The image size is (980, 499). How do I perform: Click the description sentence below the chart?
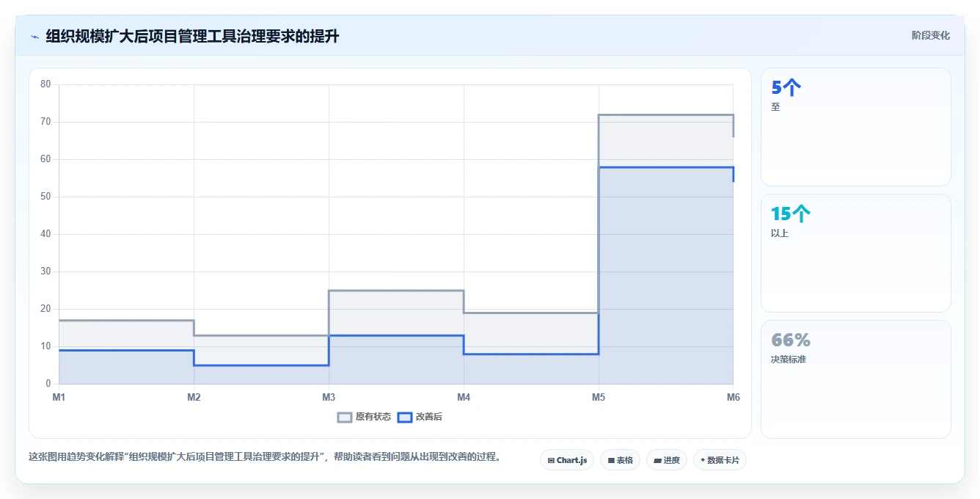click(x=265, y=456)
